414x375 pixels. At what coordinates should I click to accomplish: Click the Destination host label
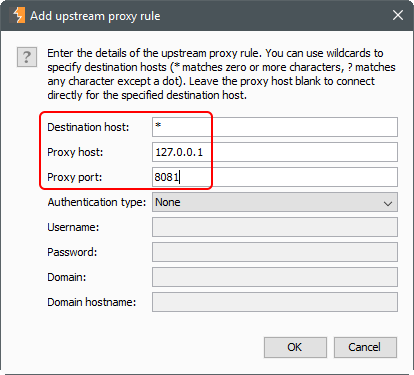88,127
